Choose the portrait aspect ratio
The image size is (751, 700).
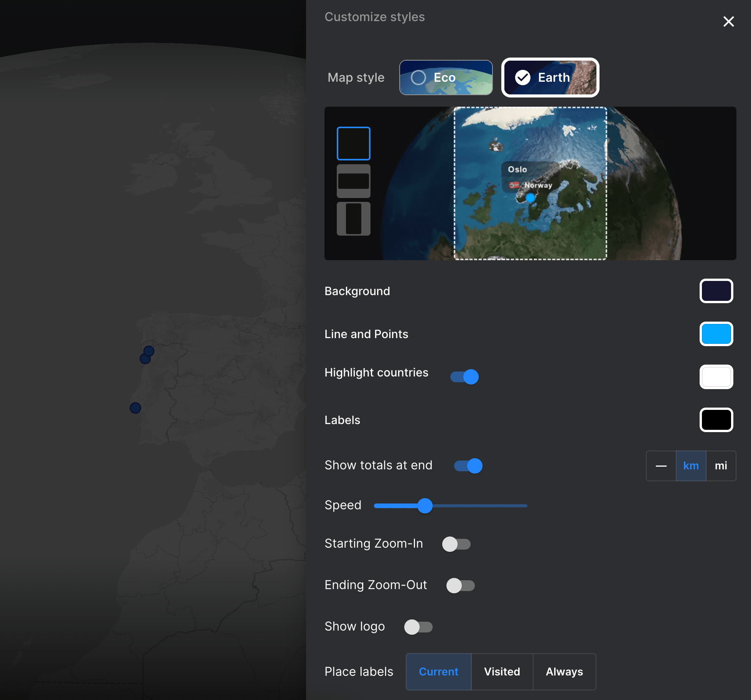pos(353,218)
